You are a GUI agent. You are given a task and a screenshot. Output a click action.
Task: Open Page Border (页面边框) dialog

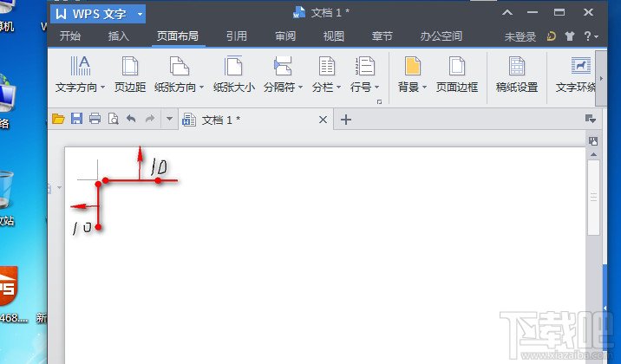(x=457, y=75)
